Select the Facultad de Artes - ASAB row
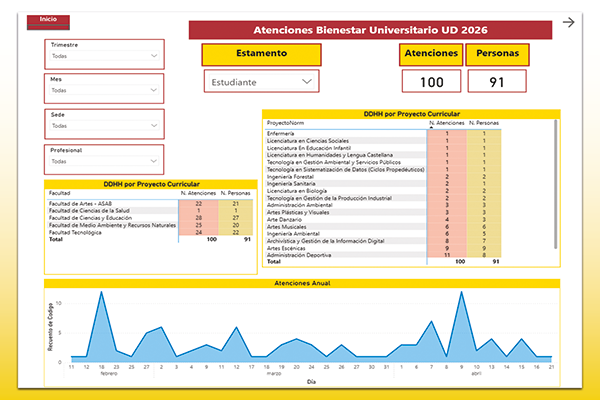This screenshot has height=400, width=600. 150,204
